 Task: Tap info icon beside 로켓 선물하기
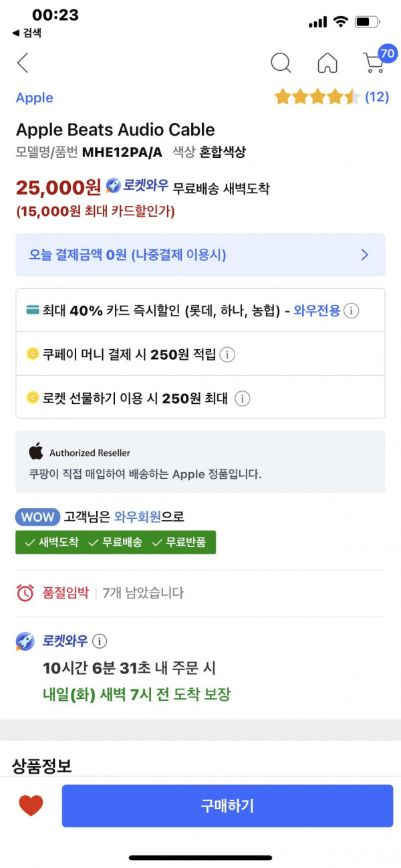tap(243, 399)
